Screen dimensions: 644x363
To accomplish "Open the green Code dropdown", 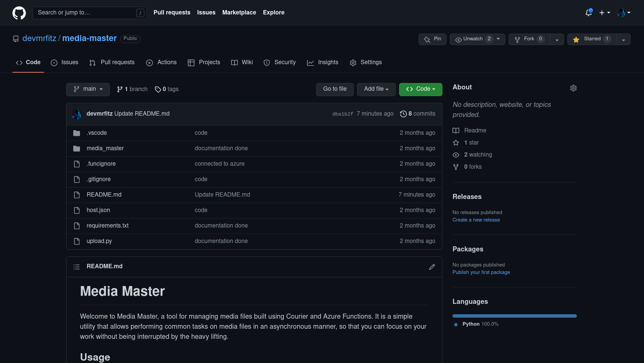I will pyautogui.click(x=420, y=89).
